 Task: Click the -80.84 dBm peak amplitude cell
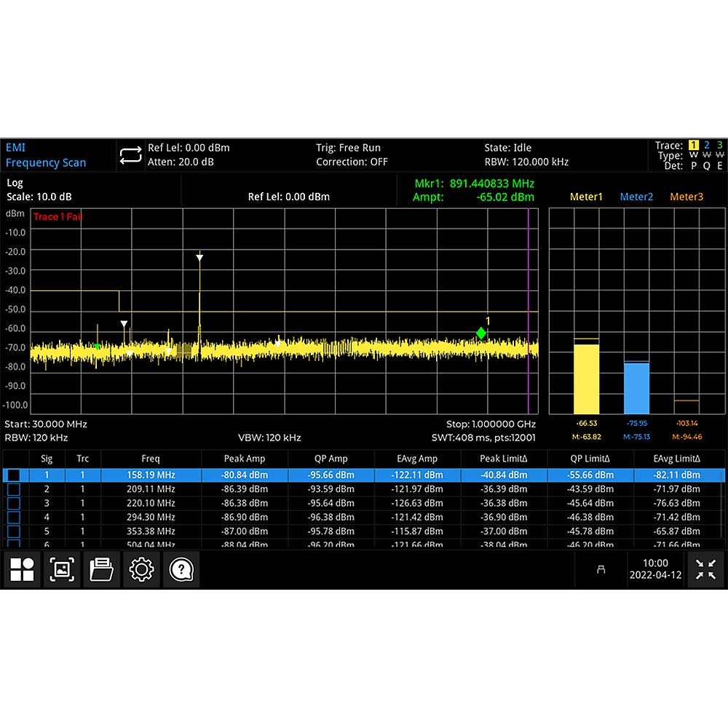(x=245, y=475)
